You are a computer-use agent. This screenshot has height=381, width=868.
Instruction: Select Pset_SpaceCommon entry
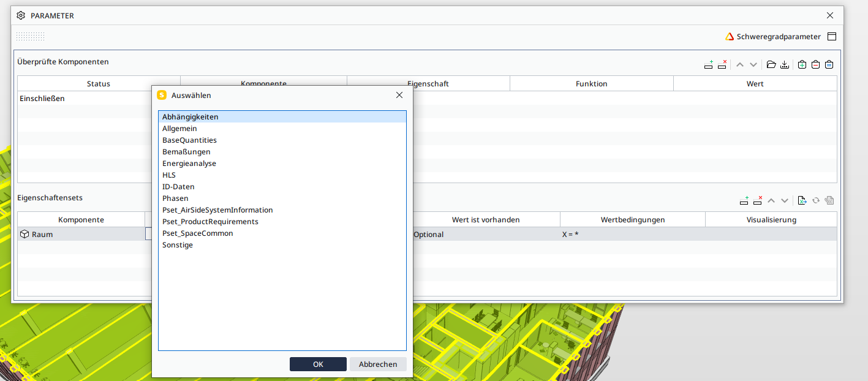click(x=282, y=233)
